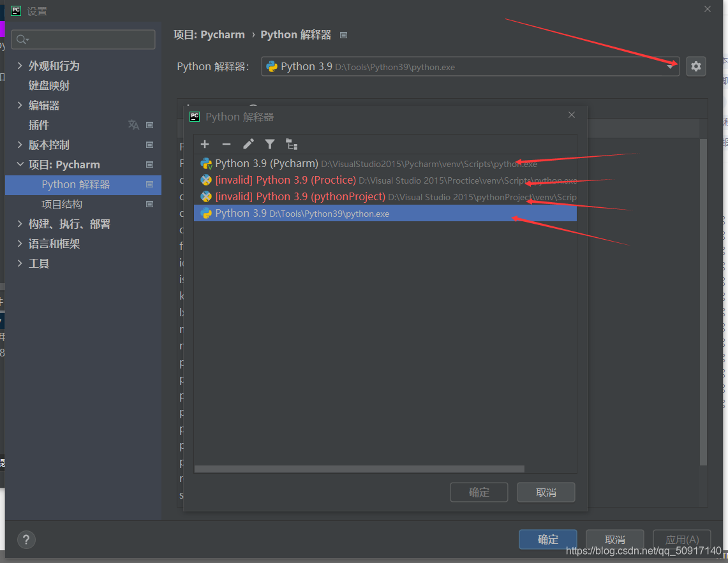Click the project-level icon beside 插件
The image size is (728, 563).
point(149,125)
